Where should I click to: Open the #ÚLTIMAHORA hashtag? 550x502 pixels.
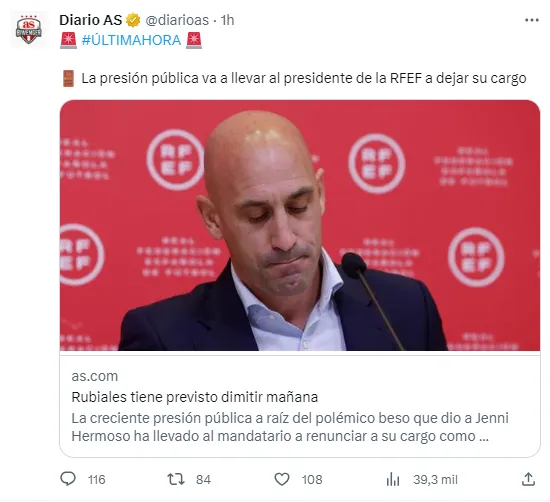coord(131,40)
